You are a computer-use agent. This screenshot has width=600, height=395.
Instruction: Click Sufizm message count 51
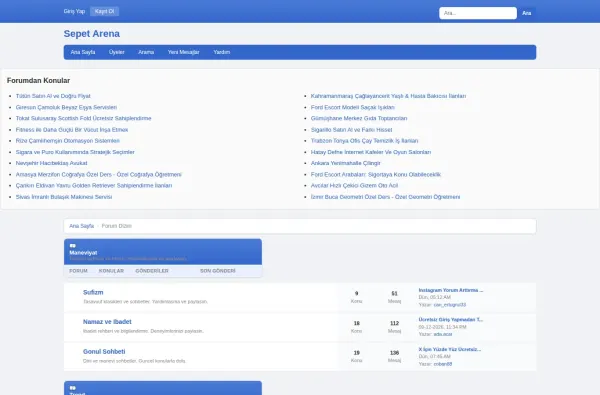point(395,294)
